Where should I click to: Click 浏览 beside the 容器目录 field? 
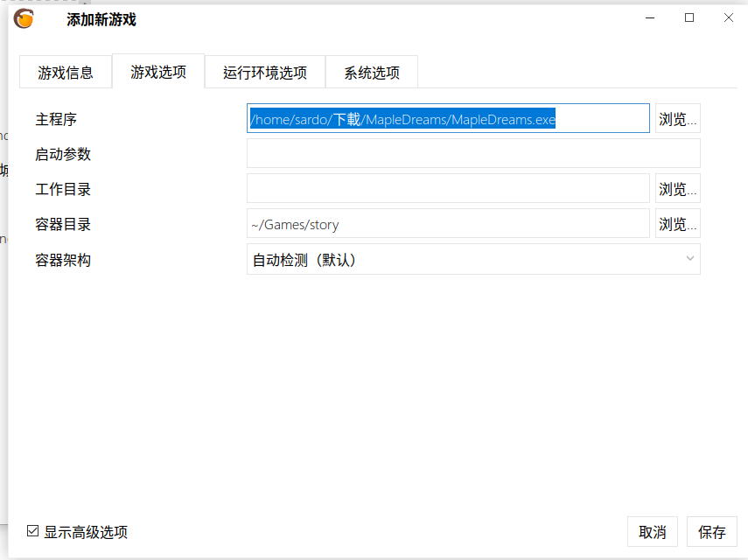(678, 223)
